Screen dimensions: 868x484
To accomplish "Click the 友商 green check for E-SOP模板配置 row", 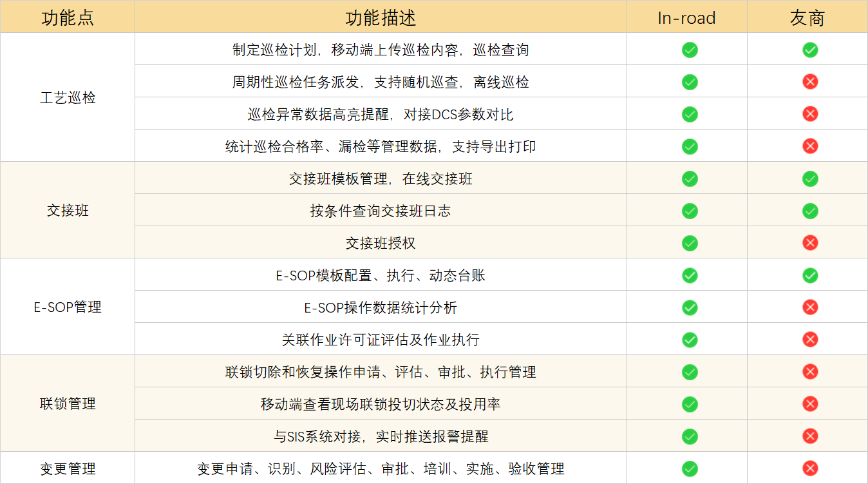I will [810, 275].
